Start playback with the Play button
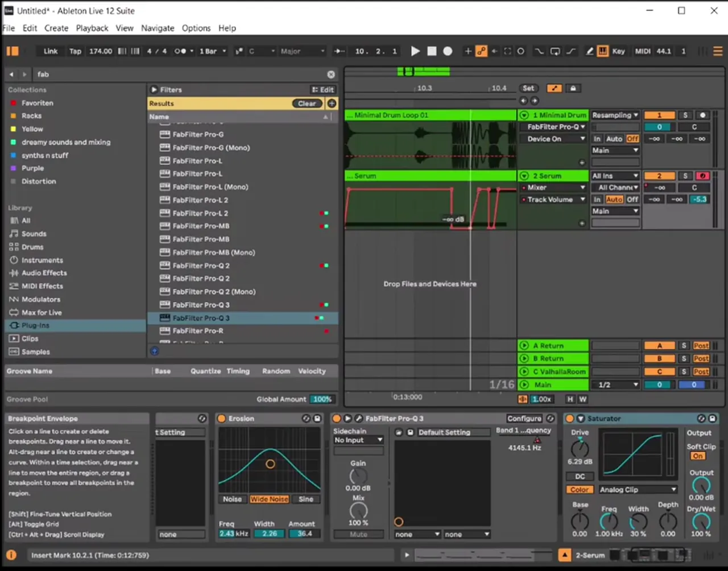The image size is (728, 571). [415, 51]
